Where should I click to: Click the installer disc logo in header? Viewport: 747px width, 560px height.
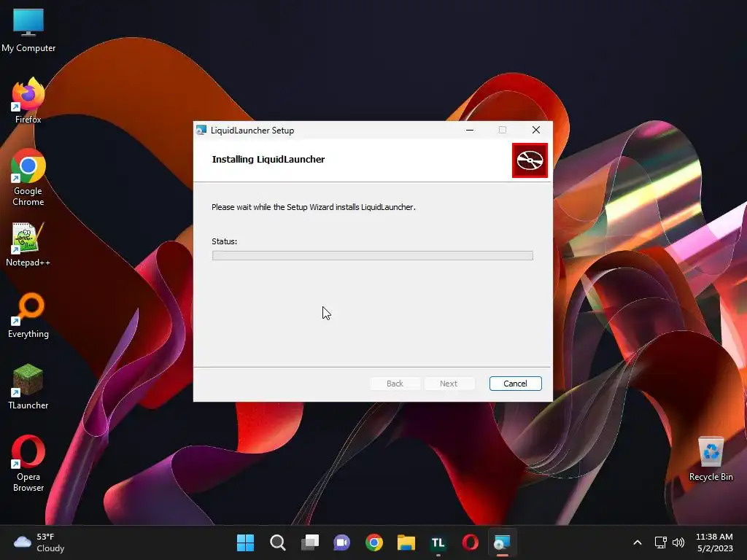coord(530,160)
